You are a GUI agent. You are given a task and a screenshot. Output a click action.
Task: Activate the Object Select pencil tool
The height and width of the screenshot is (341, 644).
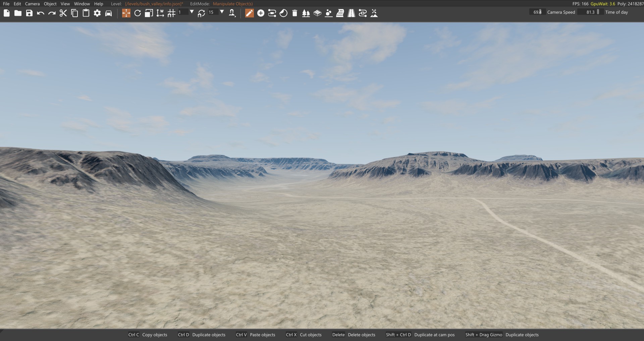250,13
